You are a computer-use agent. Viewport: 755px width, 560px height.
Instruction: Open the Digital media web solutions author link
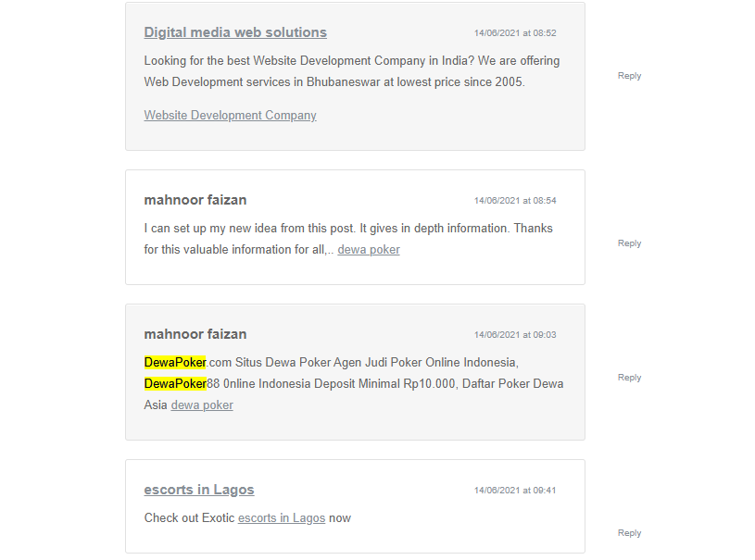click(235, 32)
